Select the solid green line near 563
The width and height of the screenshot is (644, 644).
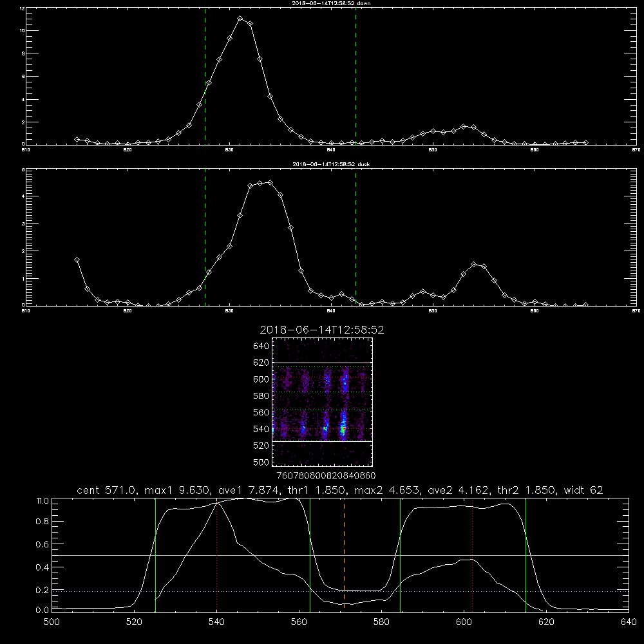[310, 555]
